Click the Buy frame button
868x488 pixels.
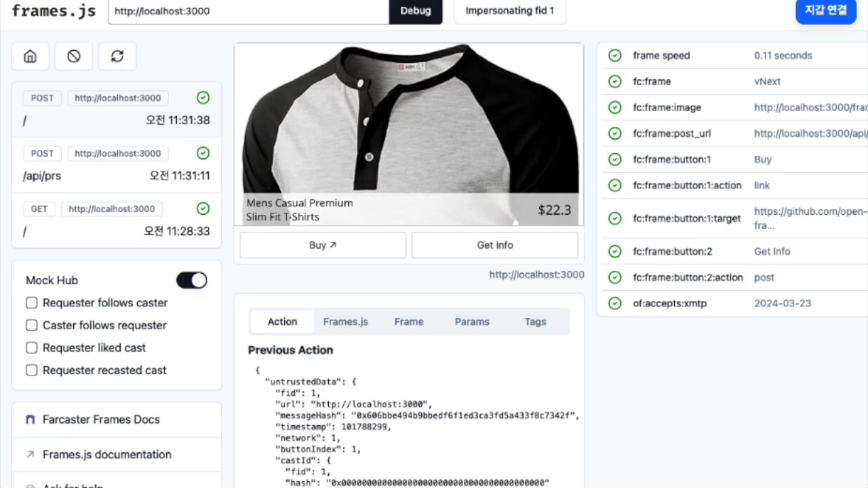click(x=323, y=245)
